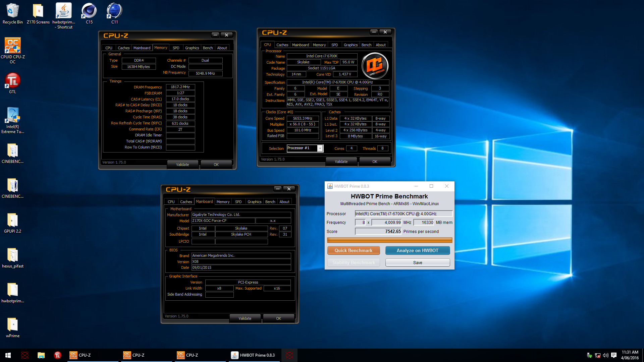Open hwbotprim folder icon above wPrime

click(12, 293)
